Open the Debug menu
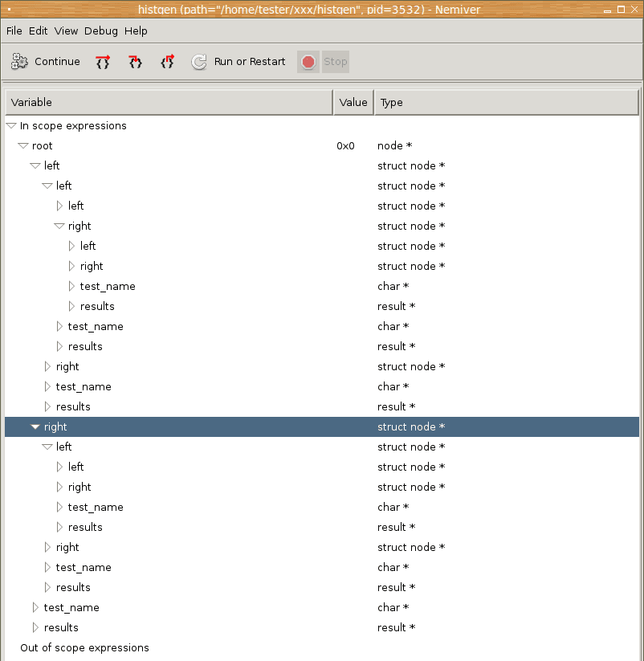Screen dimensions: 644x661 click(101, 31)
